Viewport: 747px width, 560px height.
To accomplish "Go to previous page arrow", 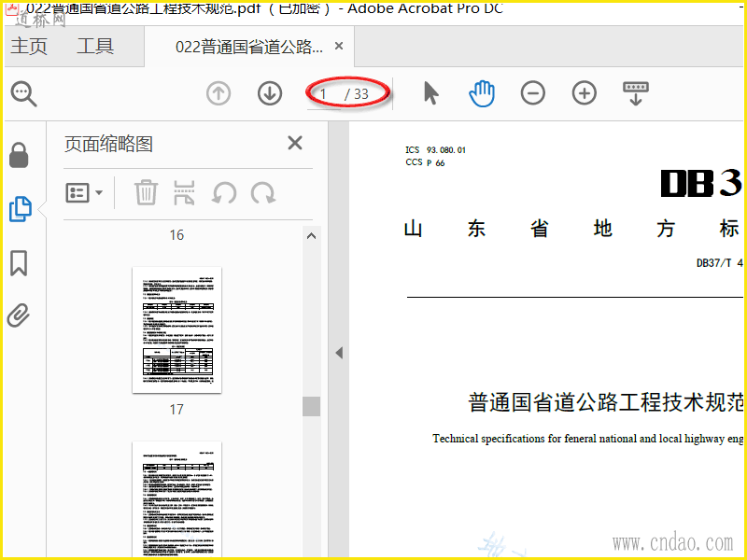I will click(x=218, y=93).
